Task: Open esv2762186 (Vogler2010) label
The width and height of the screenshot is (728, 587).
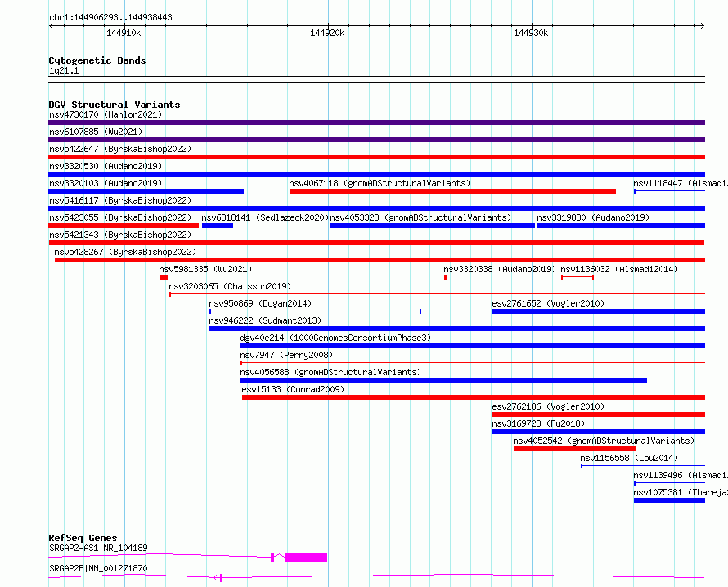Action: click(548, 406)
